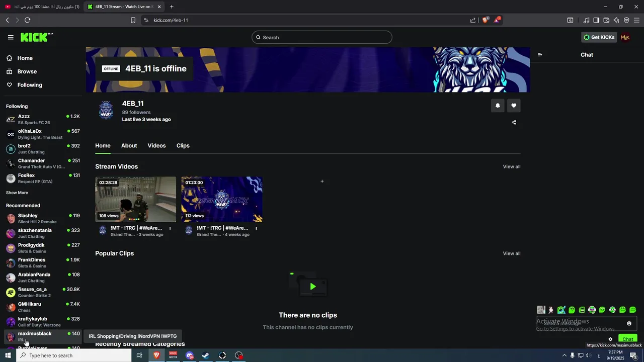The height and width of the screenshot is (362, 644).
Task: Open Brave Wallet icon
Action: point(606,20)
